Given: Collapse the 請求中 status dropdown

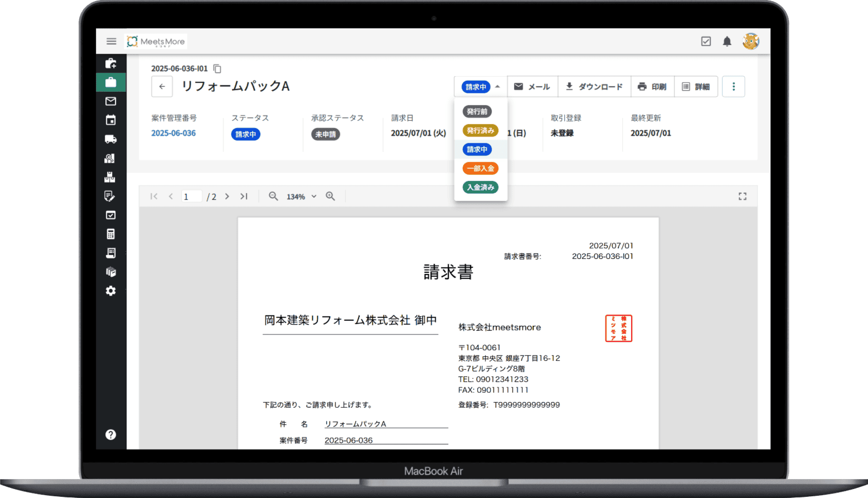Looking at the screenshot, I should (481, 86).
